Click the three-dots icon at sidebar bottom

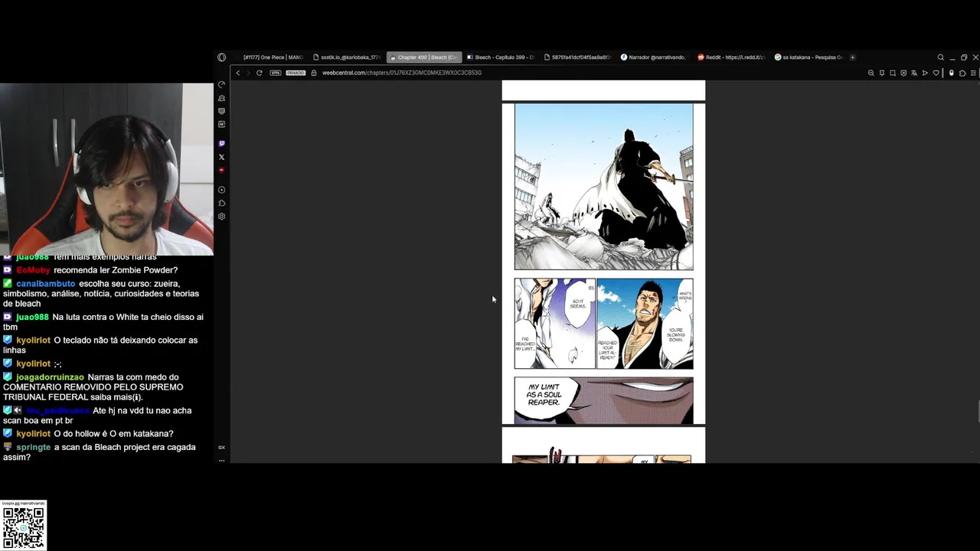pyautogui.click(x=221, y=460)
